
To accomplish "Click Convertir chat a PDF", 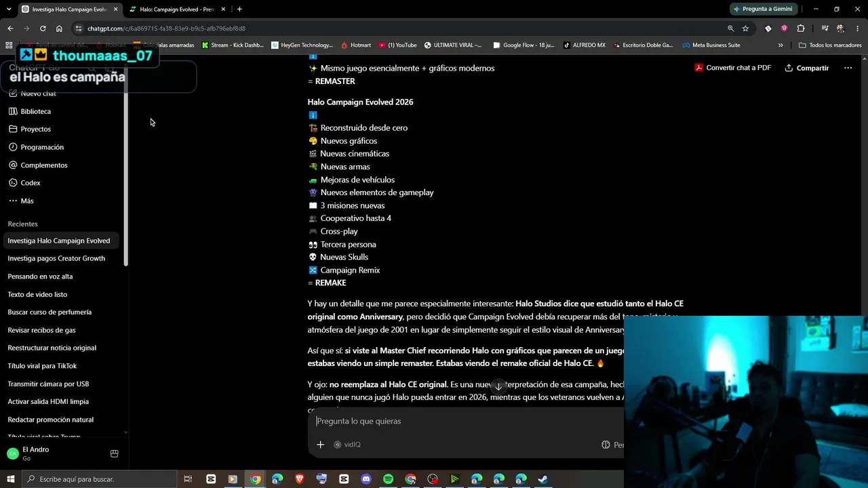I will pyautogui.click(x=732, y=68).
